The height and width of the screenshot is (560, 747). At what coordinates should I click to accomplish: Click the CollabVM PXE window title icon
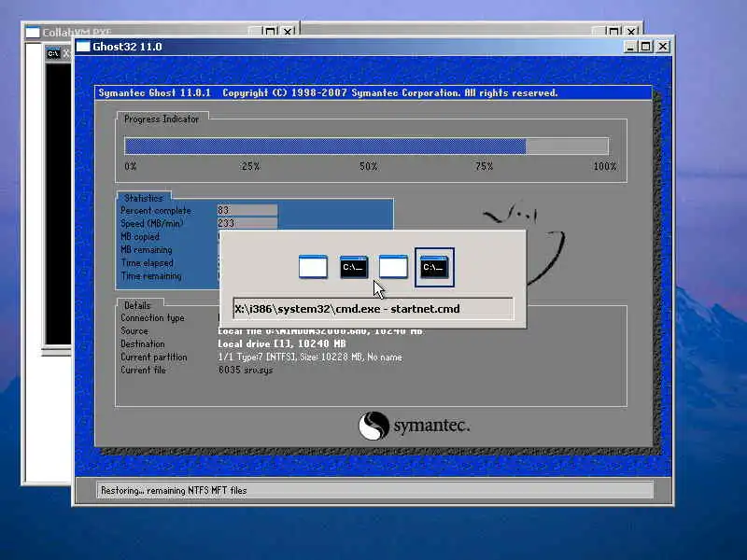33,33
